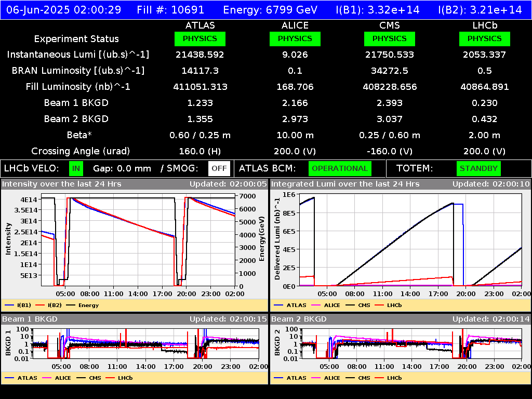Viewport: 532px width, 399px height.
Task: Click ATLAS BRAN luminosity value 14117.3
Action: click(200, 71)
